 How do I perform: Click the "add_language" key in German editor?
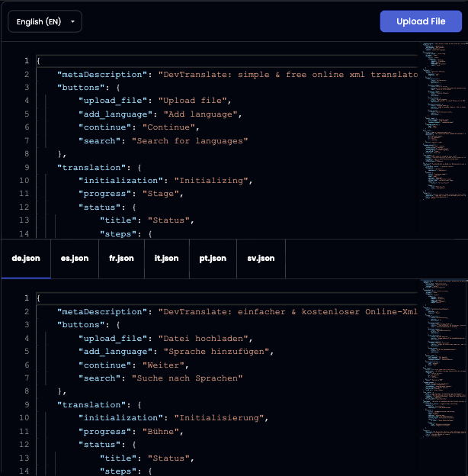click(116, 352)
